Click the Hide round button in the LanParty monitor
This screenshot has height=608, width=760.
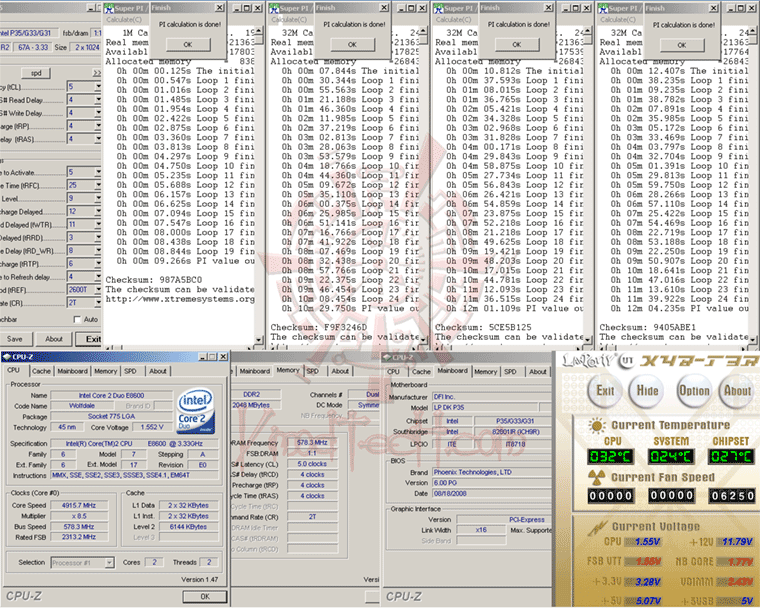pyautogui.click(x=647, y=391)
